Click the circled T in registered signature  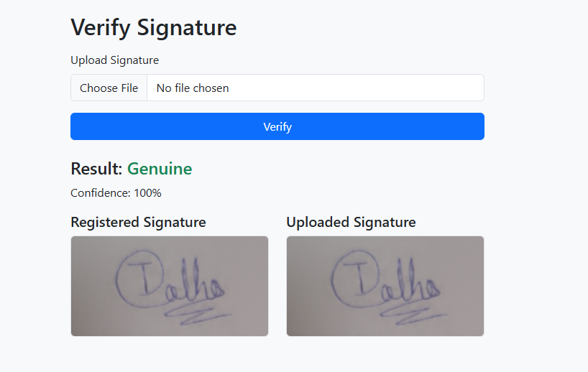point(140,279)
